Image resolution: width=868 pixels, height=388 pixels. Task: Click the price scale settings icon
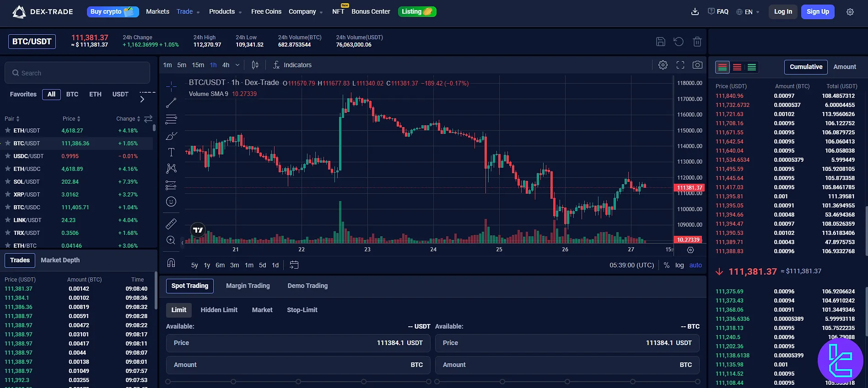point(690,250)
